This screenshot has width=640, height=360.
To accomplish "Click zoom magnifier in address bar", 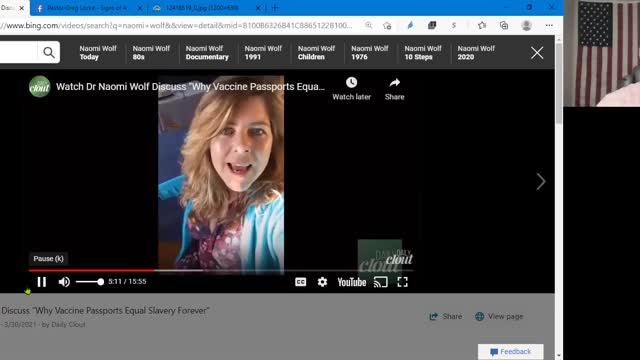I will point(369,25).
